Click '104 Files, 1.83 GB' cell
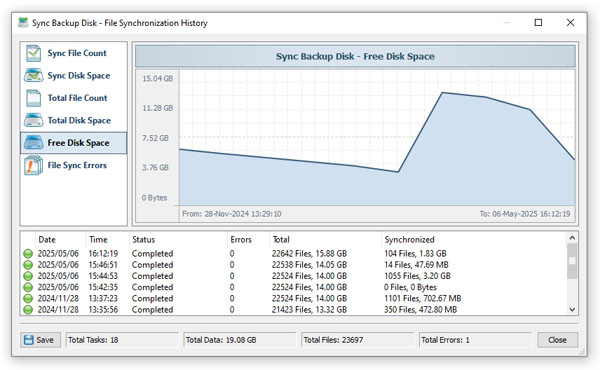Screen dimensions: 600x370 415,254
